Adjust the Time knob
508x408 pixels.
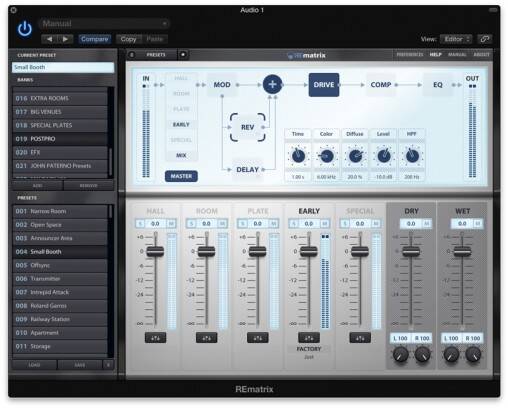(298, 156)
